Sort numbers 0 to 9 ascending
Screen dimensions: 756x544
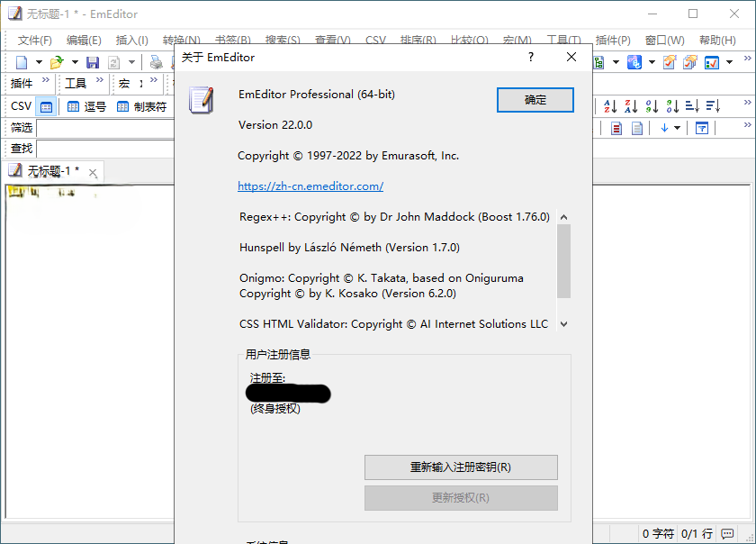click(x=652, y=106)
